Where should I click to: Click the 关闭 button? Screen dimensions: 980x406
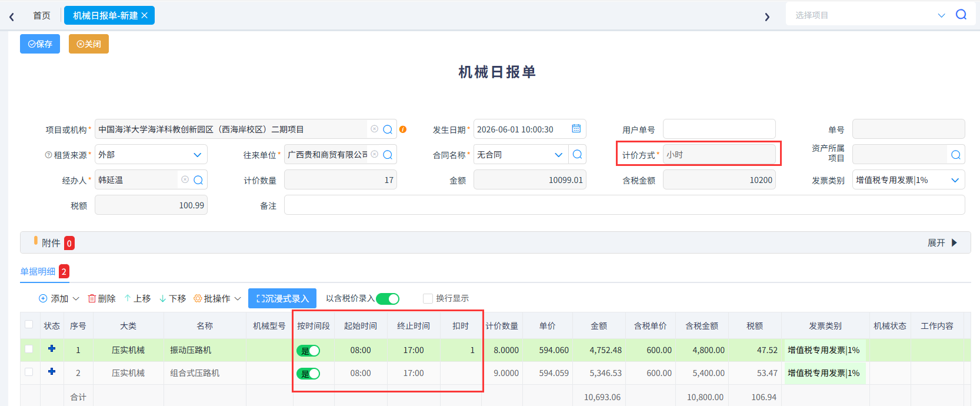point(89,44)
